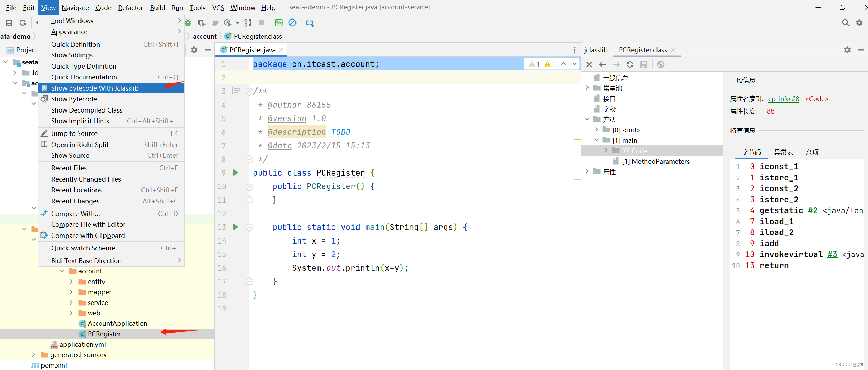868x370 pixels.
Task: Select Show Bytecode With Jclasslib
Action: [111, 88]
